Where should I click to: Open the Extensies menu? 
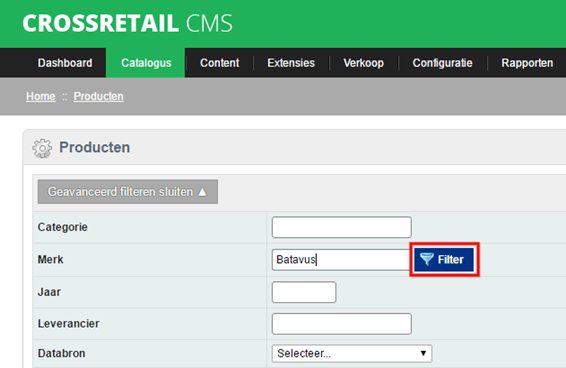[x=291, y=63]
